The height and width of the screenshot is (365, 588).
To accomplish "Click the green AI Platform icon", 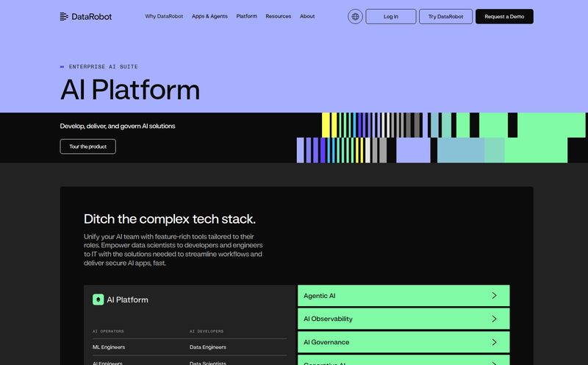I will click(98, 300).
